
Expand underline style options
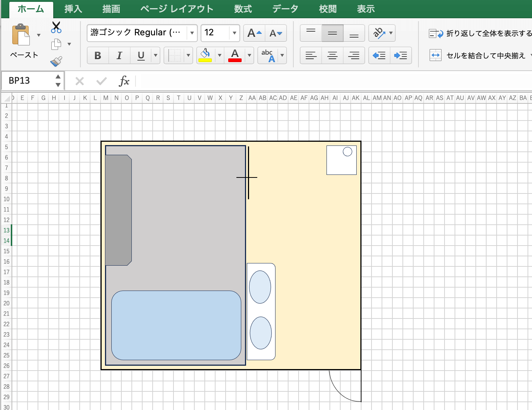(x=156, y=56)
